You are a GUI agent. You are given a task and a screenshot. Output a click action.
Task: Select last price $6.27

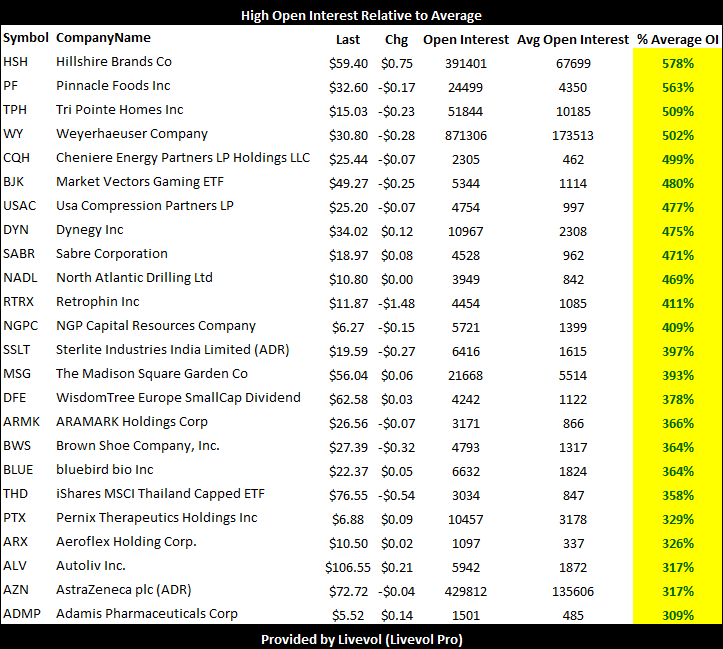(x=348, y=328)
